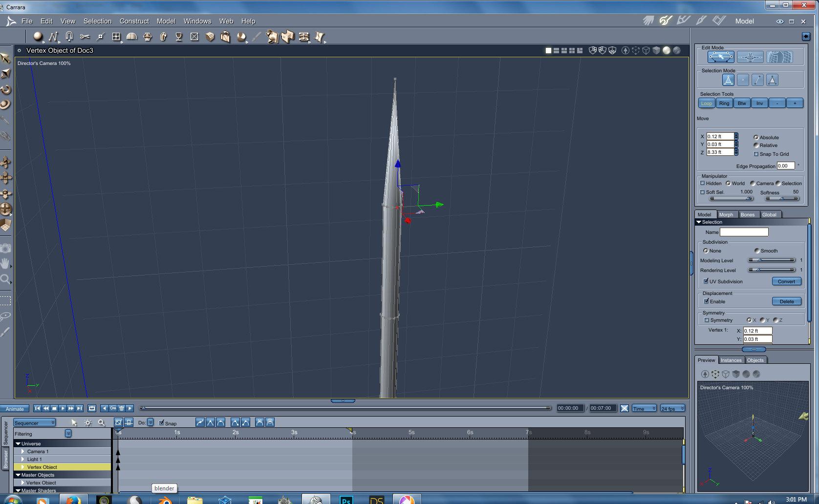This screenshot has height=504, width=819.
Task: Toggle the Model panel eye visibility
Action: click(x=780, y=21)
